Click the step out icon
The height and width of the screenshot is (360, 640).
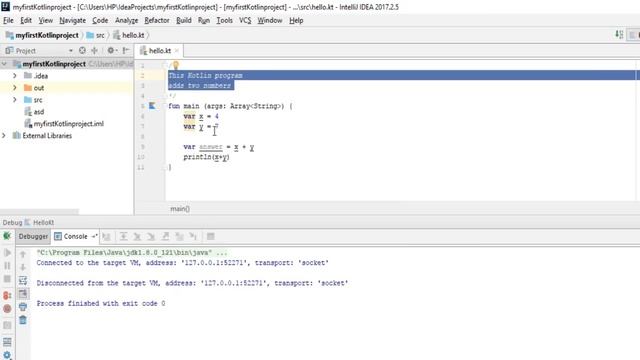coord(165,236)
